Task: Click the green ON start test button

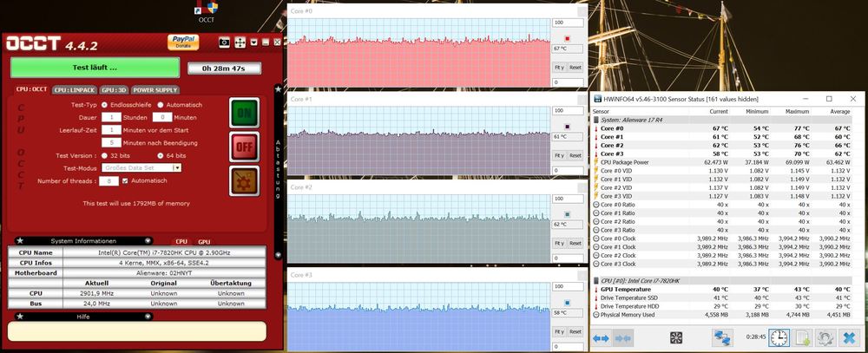Action: click(x=244, y=113)
